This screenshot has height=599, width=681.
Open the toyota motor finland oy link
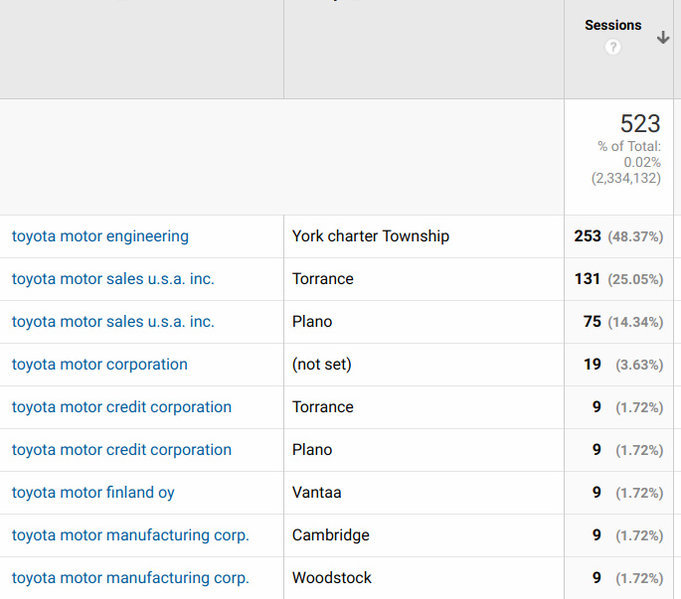click(93, 493)
